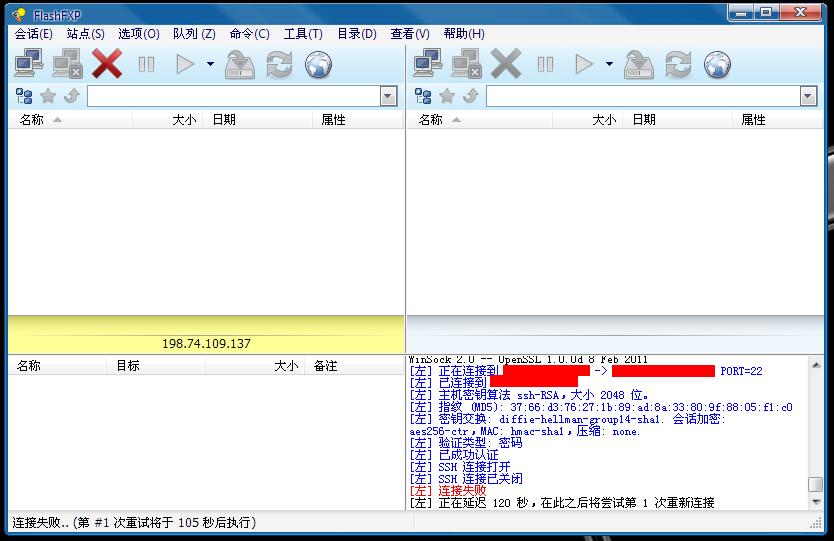Click the left pane globe switch-browser icon
Image resolution: width=834 pixels, height=541 pixels.
319,64
